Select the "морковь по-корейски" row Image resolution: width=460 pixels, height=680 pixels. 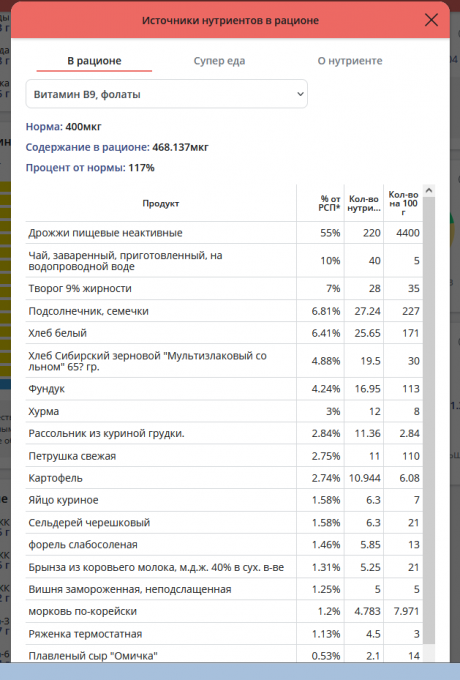[x=224, y=611]
